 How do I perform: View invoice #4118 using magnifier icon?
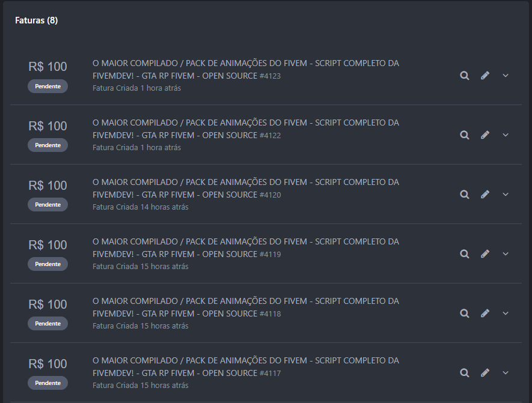point(464,314)
